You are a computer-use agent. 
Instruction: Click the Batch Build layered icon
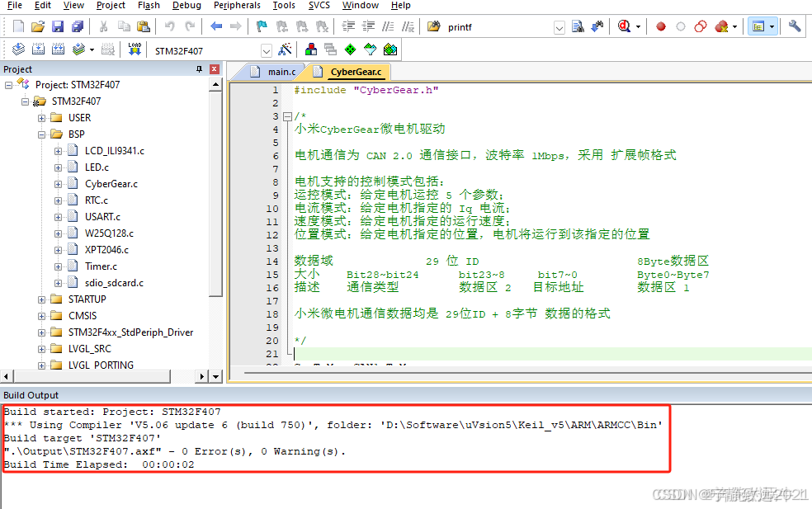[x=78, y=49]
